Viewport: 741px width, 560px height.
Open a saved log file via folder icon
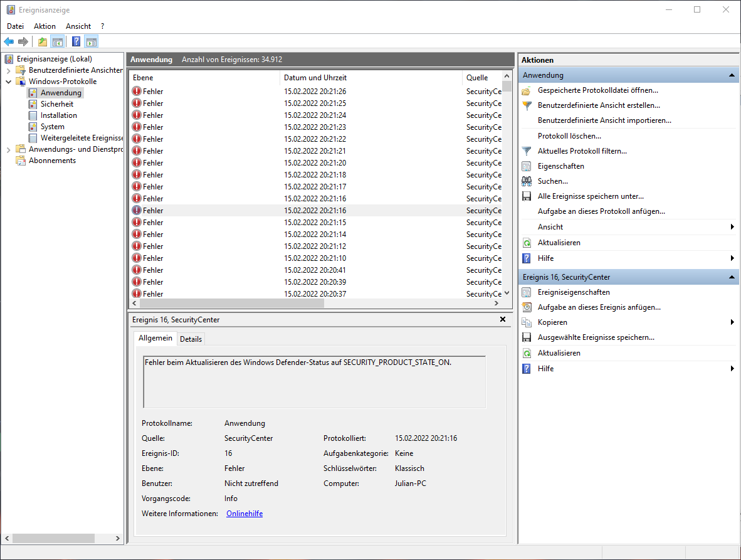click(x=527, y=90)
